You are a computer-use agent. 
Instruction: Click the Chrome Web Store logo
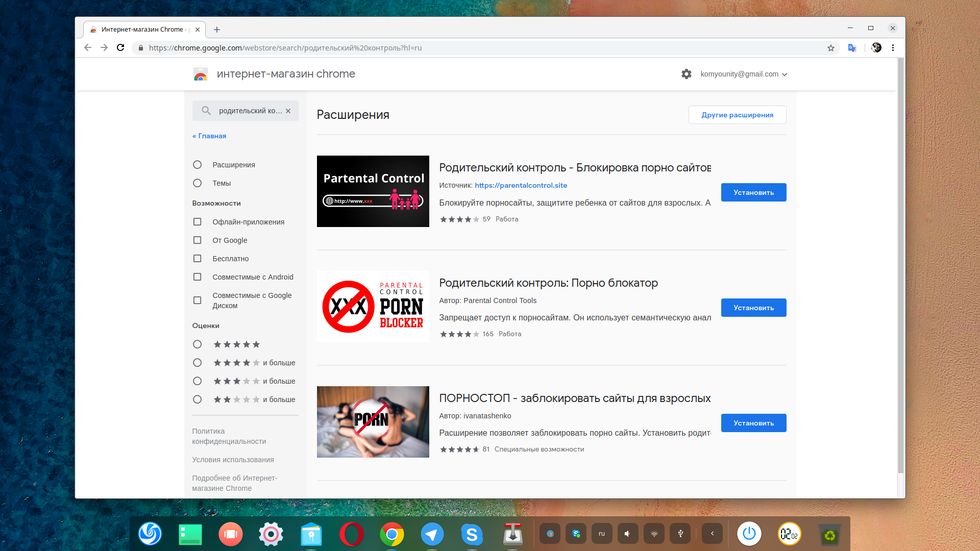[x=201, y=74]
